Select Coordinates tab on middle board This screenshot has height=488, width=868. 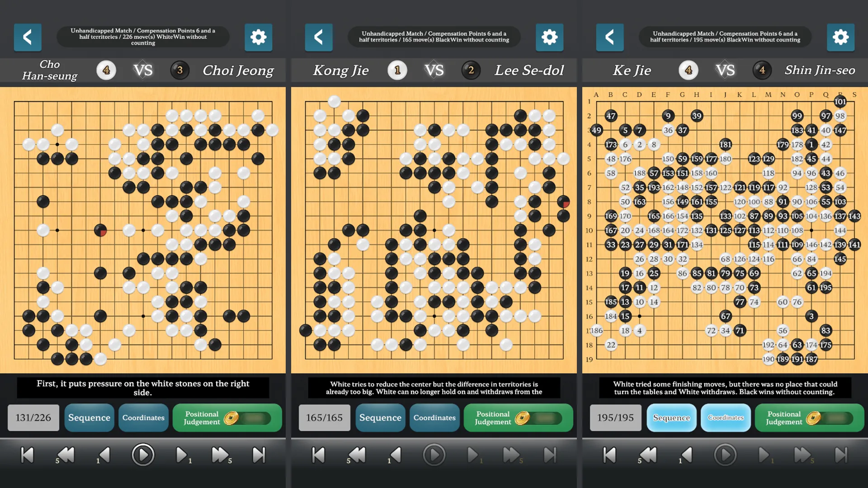(434, 417)
